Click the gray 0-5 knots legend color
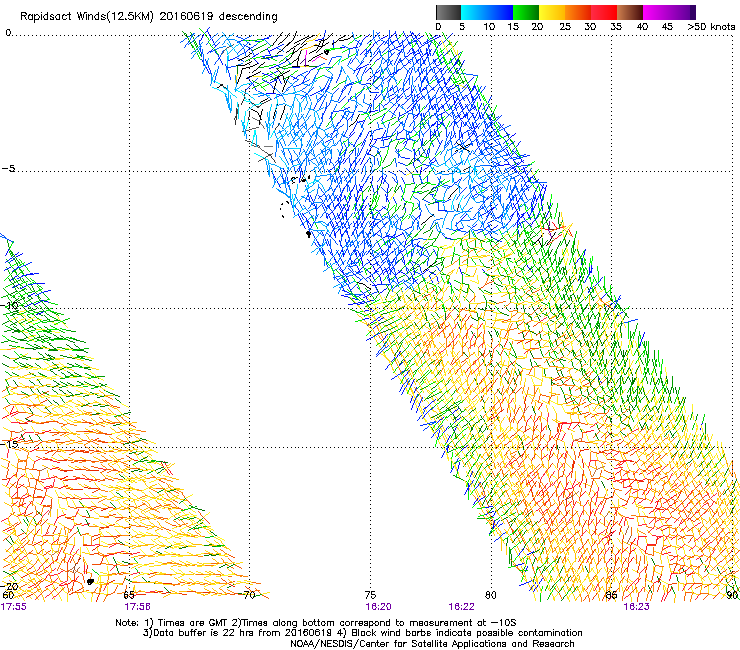The height and width of the screenshot is (650, 740). click(x=448, y=12)
